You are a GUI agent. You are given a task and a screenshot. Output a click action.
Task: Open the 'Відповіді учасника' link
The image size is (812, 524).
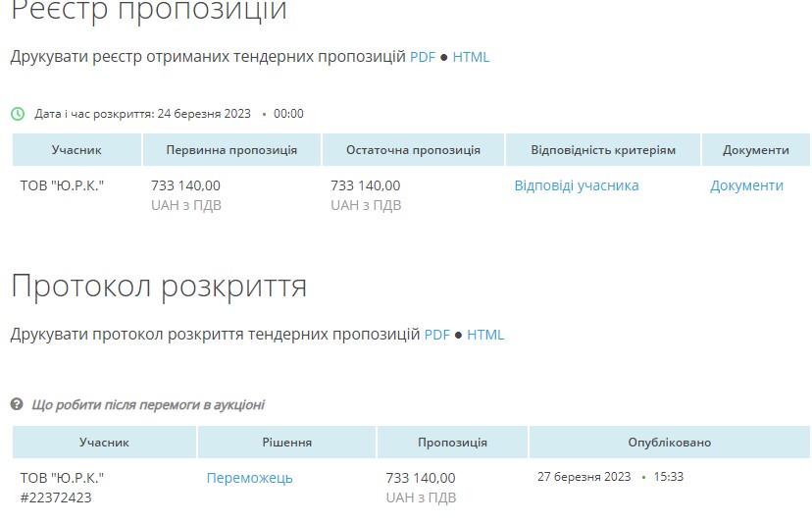[x=577, y=185]
